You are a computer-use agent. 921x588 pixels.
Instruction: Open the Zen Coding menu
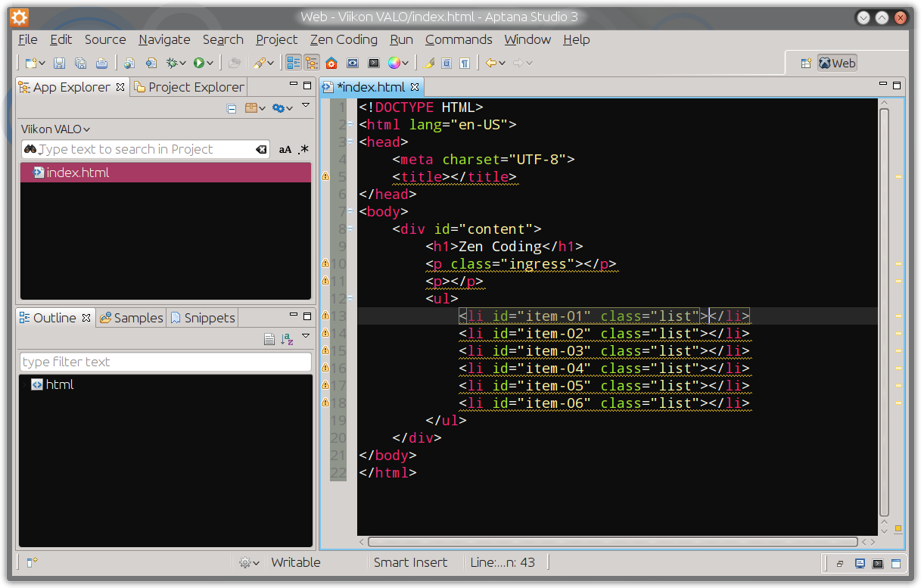click(x=344, y=39)
